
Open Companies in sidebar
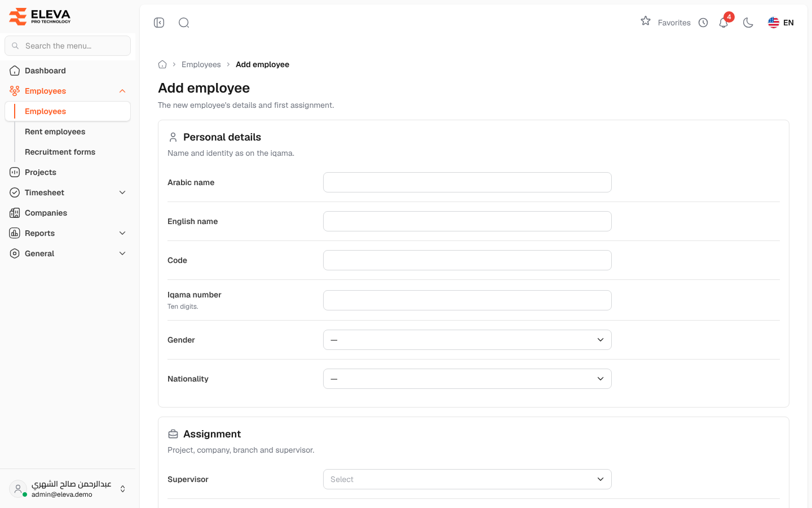[x=68, y=213]
